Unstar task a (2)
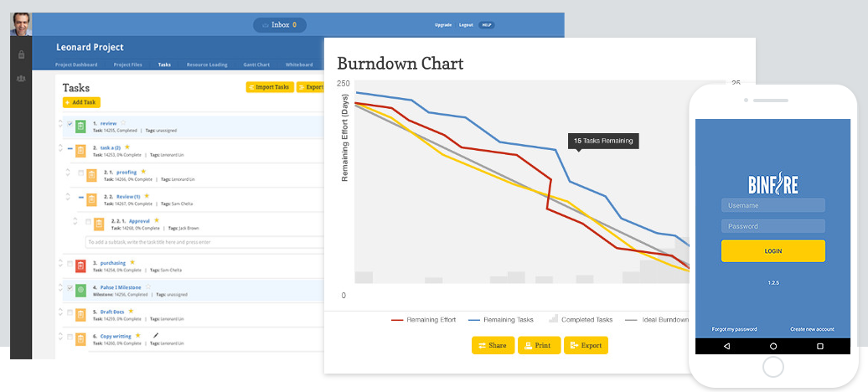 click(127, 147)
